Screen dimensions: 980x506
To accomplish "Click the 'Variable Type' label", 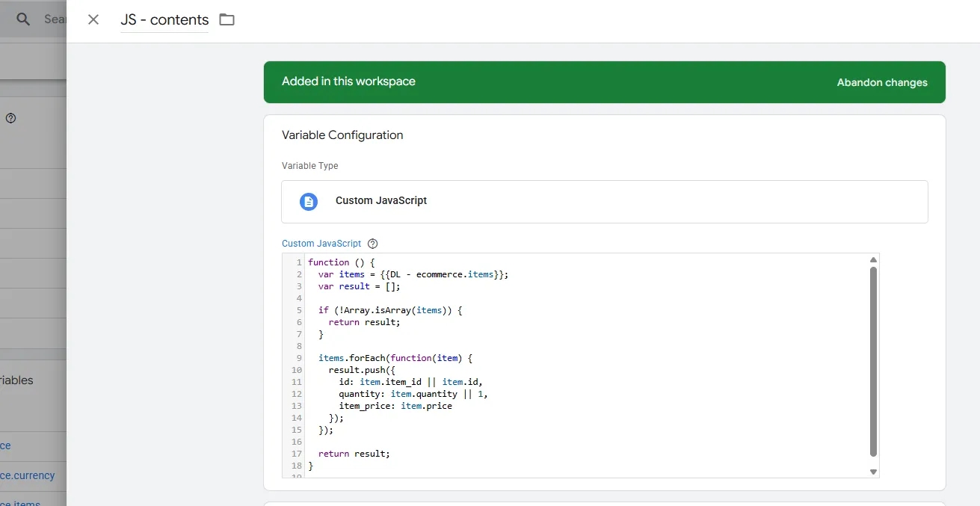I will pos(310,166).
